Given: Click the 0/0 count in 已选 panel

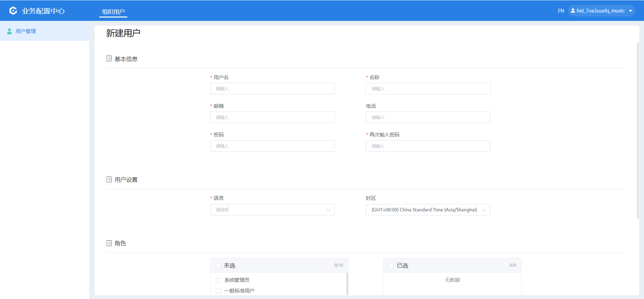Looking at the screenshot, I should coord(513,266).
